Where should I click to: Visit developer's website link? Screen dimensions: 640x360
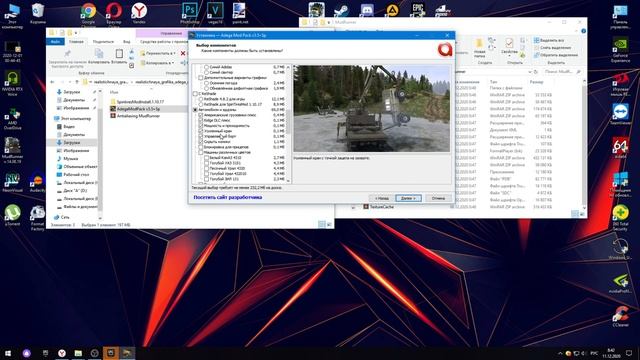pyautogui.click(x=228, y=197)
